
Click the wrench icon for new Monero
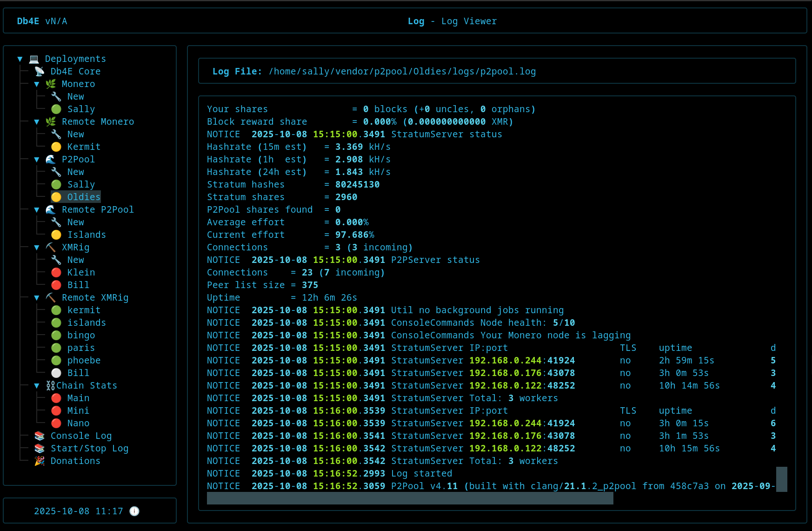point(56,96)
